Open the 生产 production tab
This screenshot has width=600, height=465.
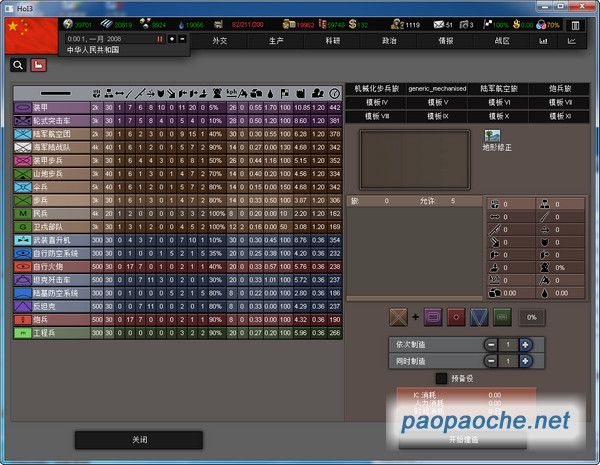point(276,41)
